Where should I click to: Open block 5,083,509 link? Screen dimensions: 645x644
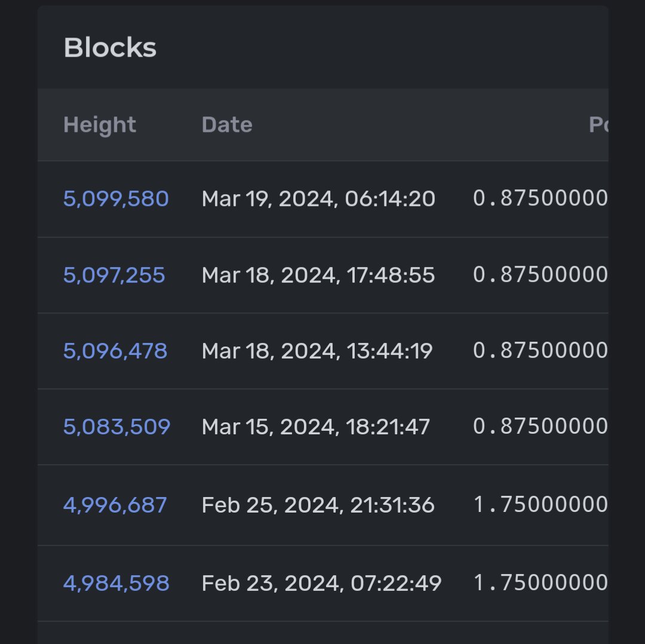[x=117, y=427]
